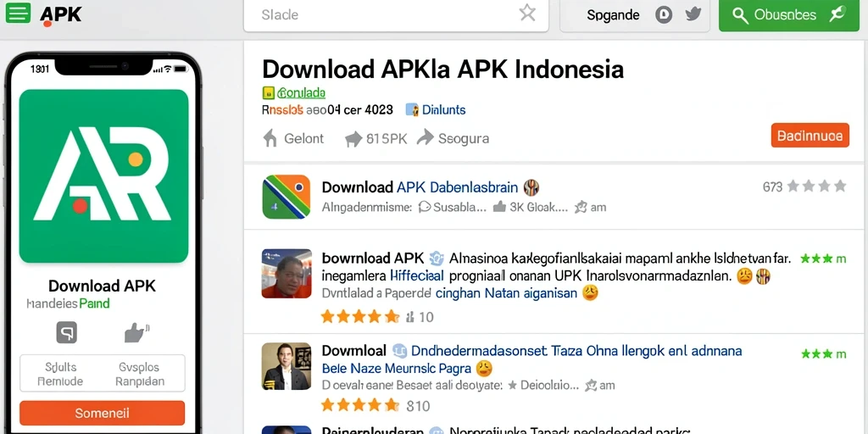The image size is (868, 434).
Task: Click the circular icon beside Spgande
Action: coord(664,15)
